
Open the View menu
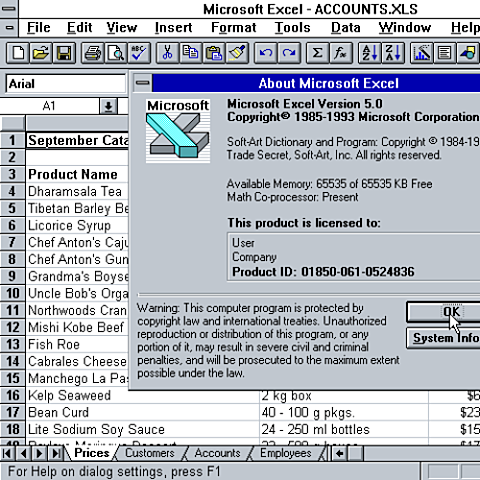pos(122,28)
